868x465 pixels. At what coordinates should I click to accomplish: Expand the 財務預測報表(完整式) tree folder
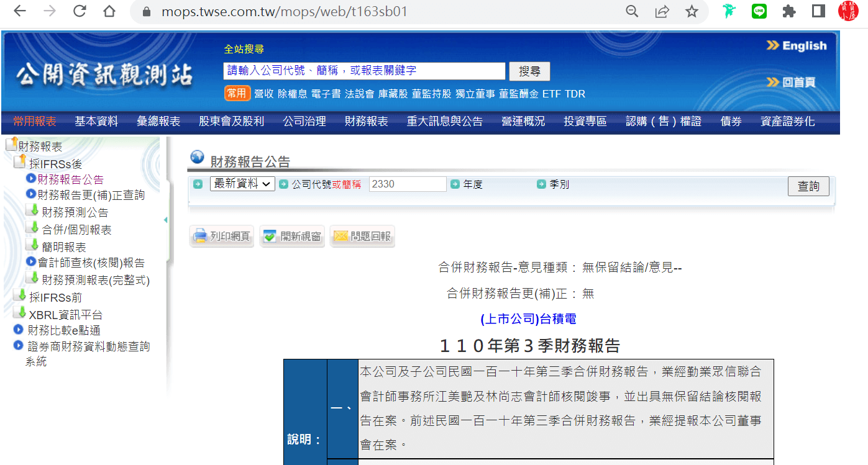point(32,278)
